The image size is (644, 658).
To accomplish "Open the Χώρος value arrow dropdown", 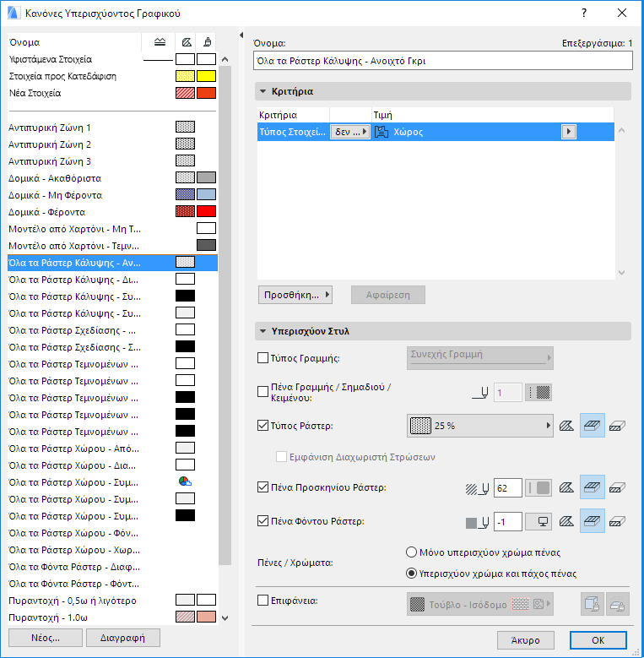I will 569,132.
